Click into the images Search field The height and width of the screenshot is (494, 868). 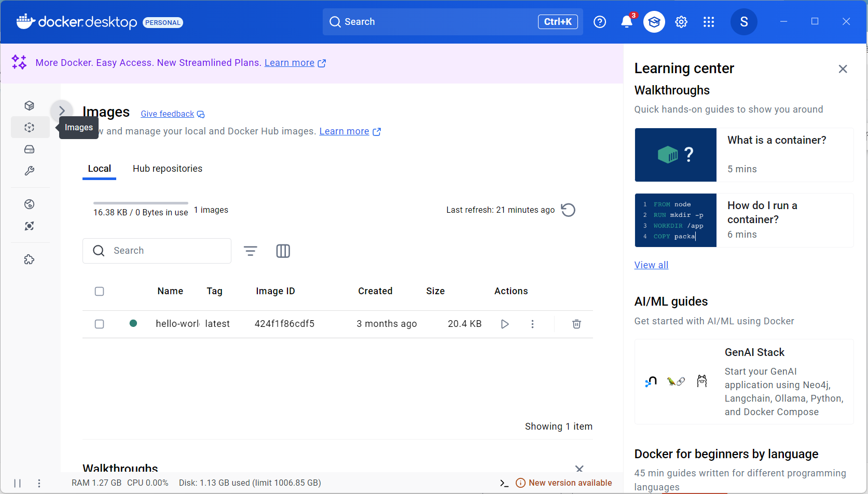tap(157, 251)
